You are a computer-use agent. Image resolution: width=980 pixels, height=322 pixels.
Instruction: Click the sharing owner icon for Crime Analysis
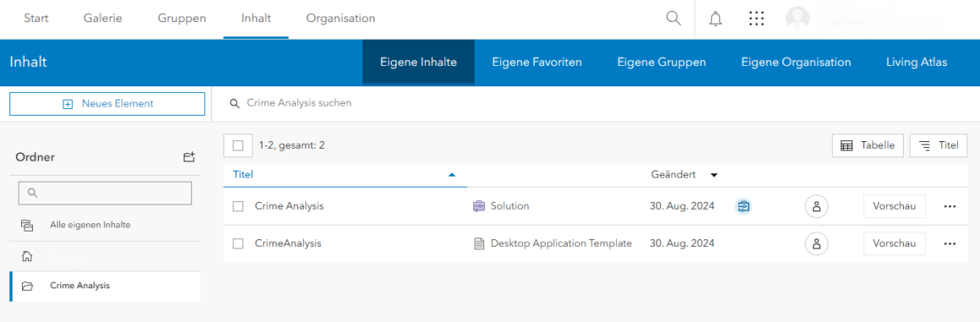(x=815, y=206)
